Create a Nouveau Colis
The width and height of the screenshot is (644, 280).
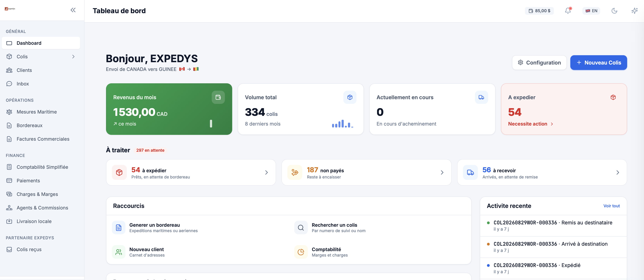coord(598,63)
